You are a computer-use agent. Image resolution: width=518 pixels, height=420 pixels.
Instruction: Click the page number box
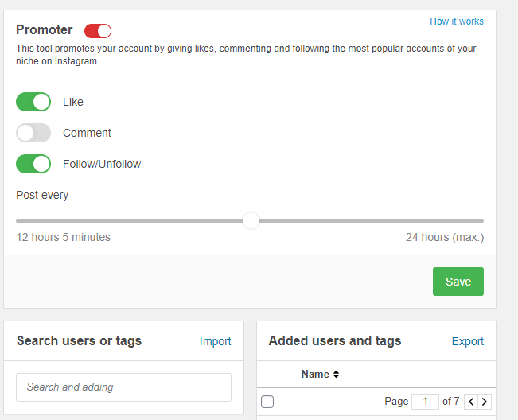coord(425,402)
